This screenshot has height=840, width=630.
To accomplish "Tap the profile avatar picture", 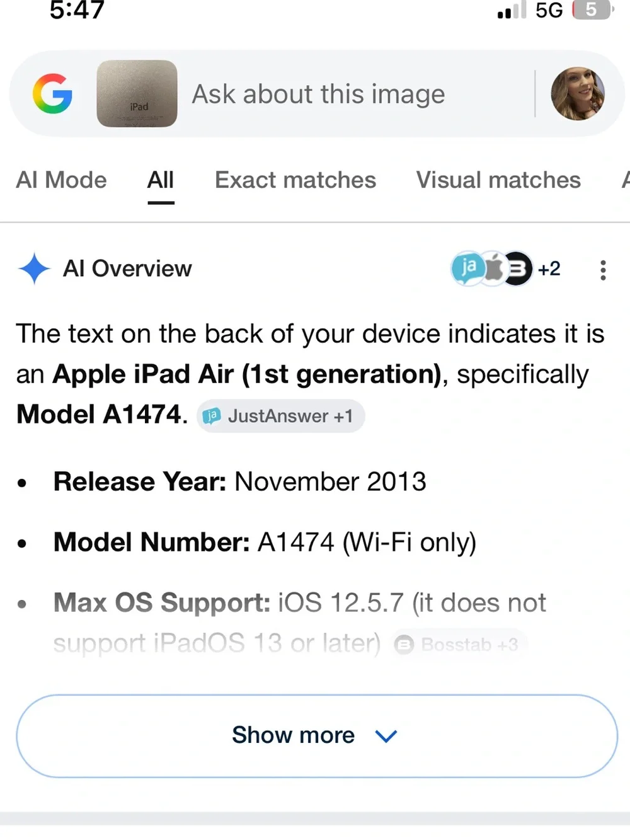I will [x=578, y=93].
